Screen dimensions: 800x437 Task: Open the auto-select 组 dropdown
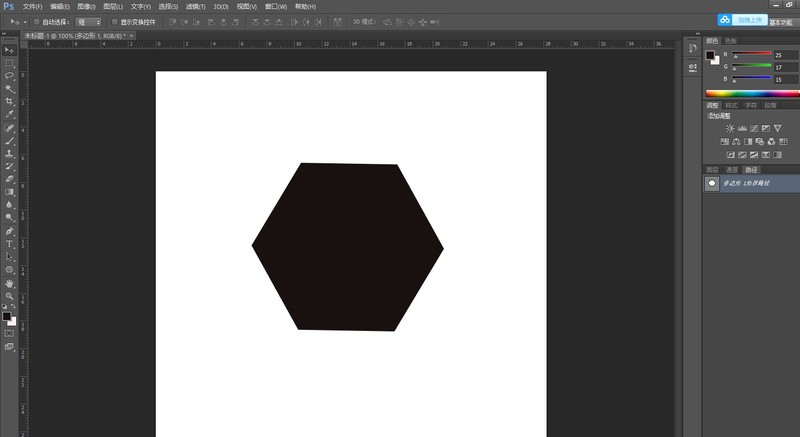click(x=88, y=20)
